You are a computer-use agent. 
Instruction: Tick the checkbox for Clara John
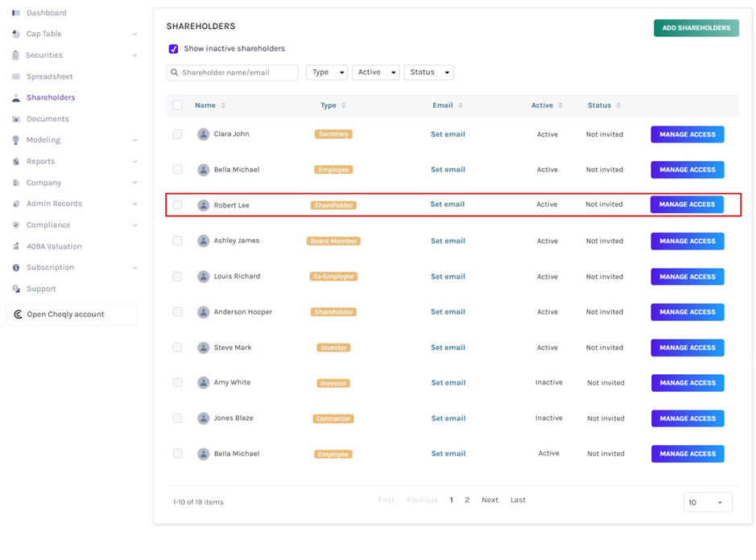177,134
